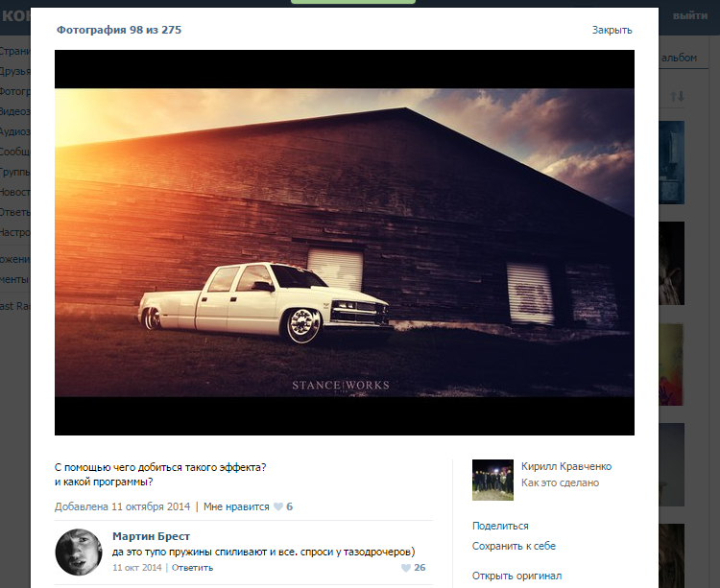This screenshot has width=720, height=588.
Task: Open the original via Открыть оригинал
Action: tap(516, 576)
